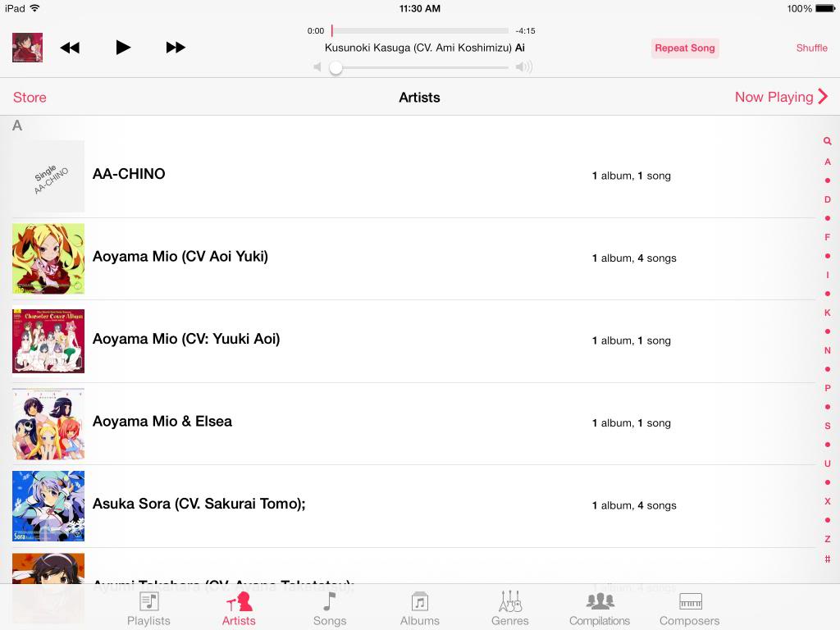Rewind to the previous track
The width and height of the screenshot is (840, 630).
pyautogui.click(x=70, y=48)
